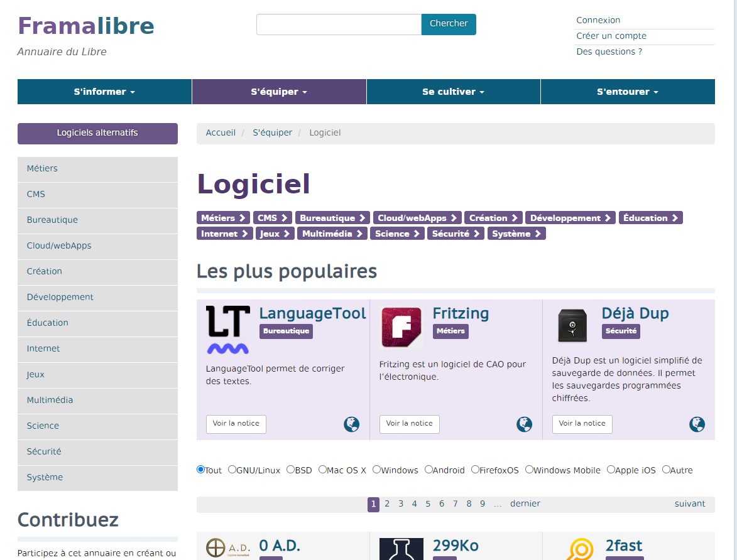
Task: Open Fritzing website via globe icon
Action: click(x=524, y=424)
